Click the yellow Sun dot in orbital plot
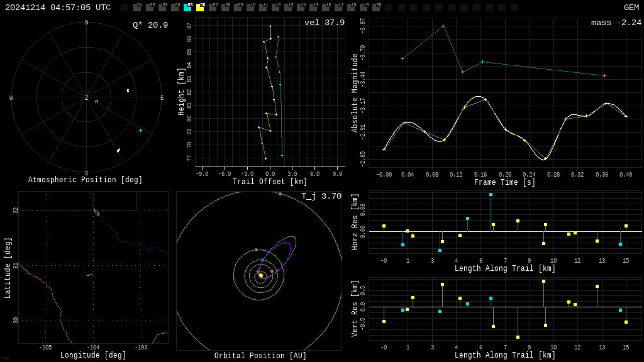The width and height of the screenshot is (644, 362). point(261,275)
